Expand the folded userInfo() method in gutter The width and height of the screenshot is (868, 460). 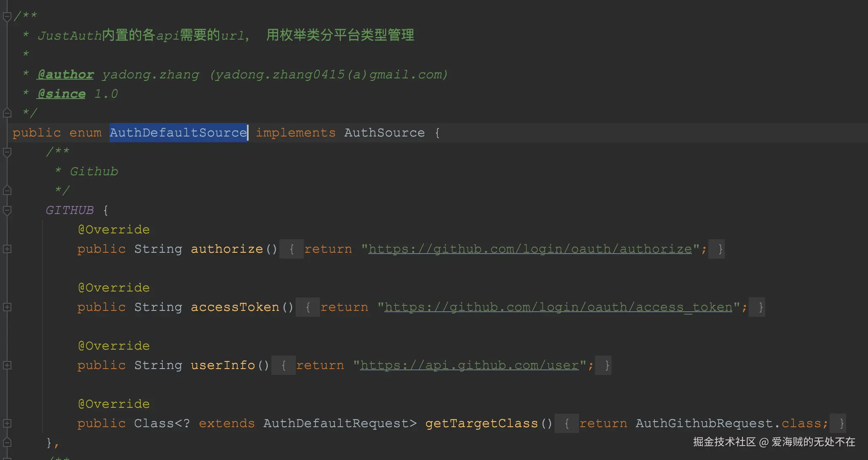[7, 365]
